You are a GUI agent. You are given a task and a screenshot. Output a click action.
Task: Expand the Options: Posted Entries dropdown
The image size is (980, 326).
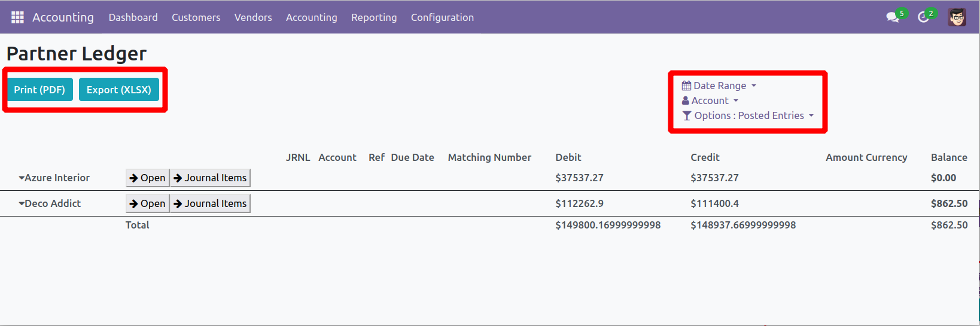(811, 115)
